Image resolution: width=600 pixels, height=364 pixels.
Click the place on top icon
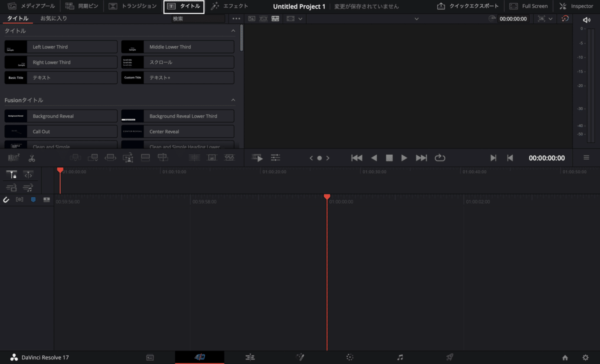(x=145, y=157)
